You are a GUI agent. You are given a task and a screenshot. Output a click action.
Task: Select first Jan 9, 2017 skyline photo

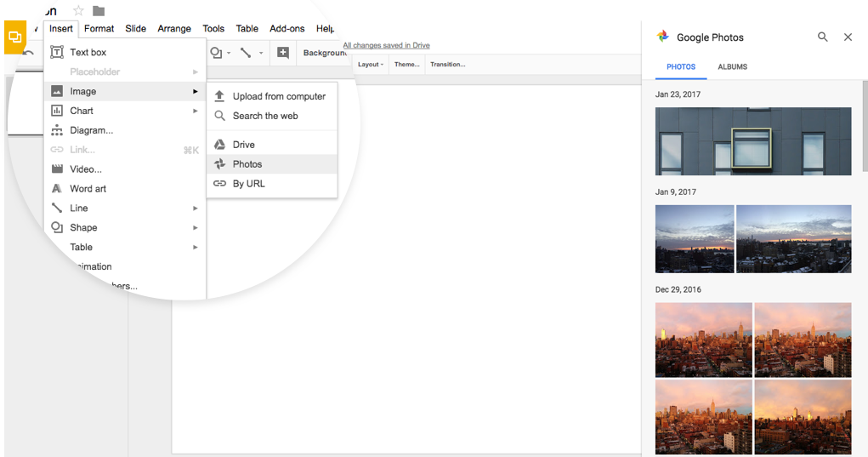[695, 239]
